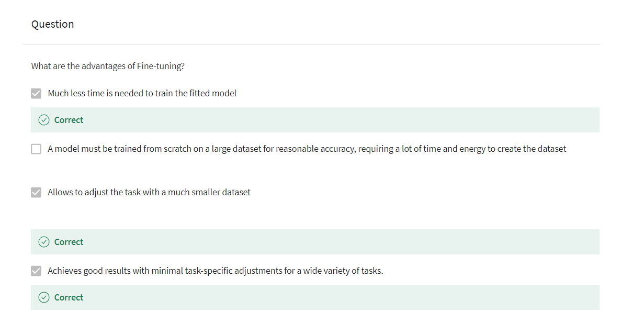
Task: Click check-circle icon below 'Allows to adjust' option
Action: [44, 242]
